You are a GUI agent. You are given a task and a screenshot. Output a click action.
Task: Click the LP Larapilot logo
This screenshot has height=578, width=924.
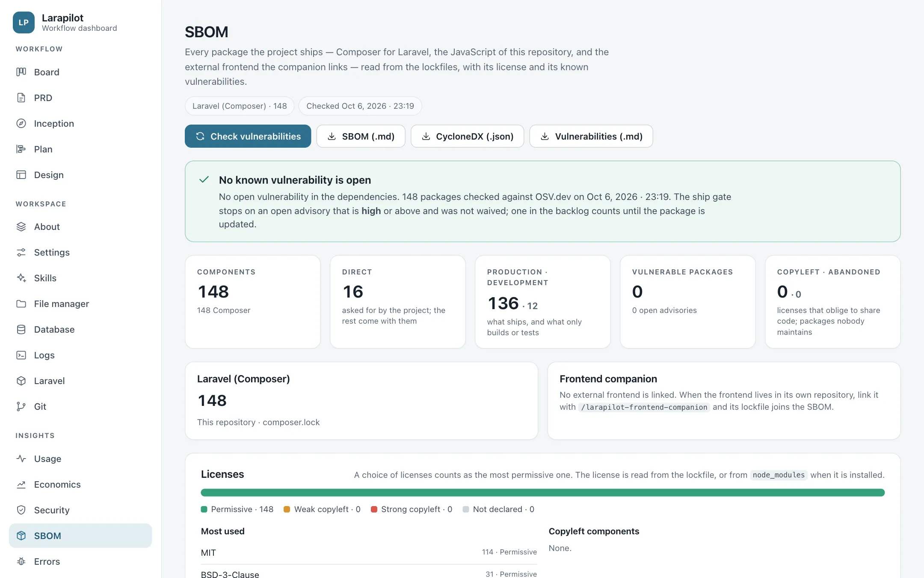pos(24,22)
